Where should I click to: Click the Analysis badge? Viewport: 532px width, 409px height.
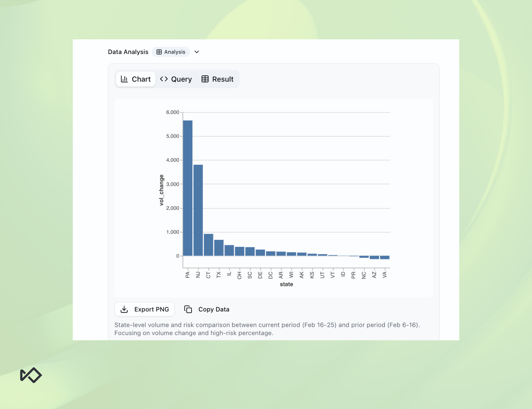click(x=171, y=52)
